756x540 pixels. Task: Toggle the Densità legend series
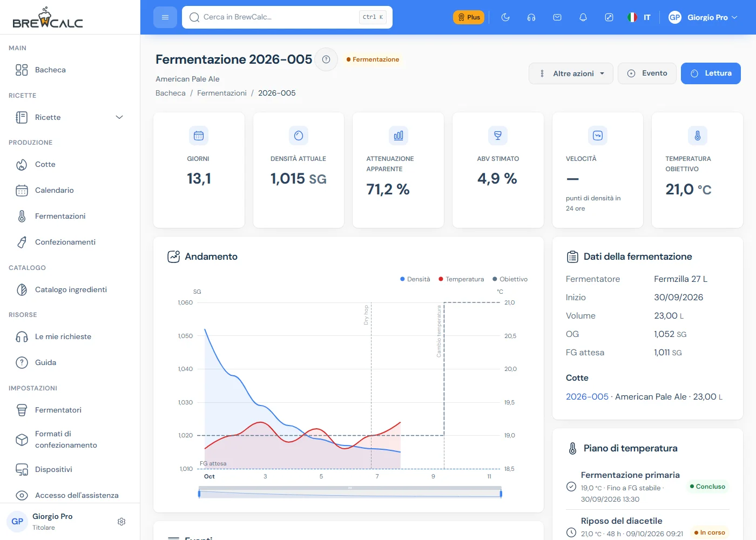click(x=415, y=279)
